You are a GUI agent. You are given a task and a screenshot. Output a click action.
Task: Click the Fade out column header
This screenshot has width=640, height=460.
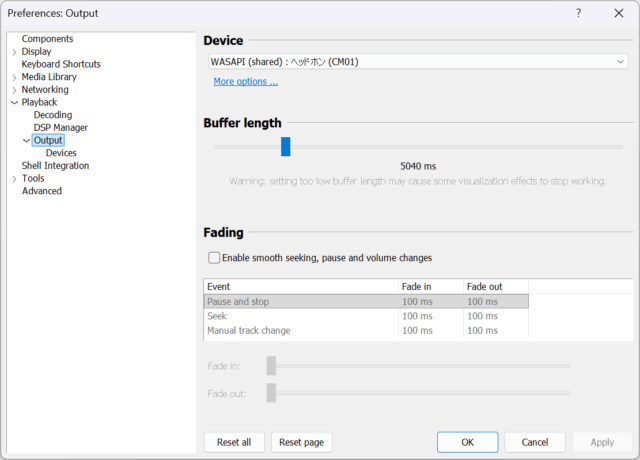coord(495,287)
